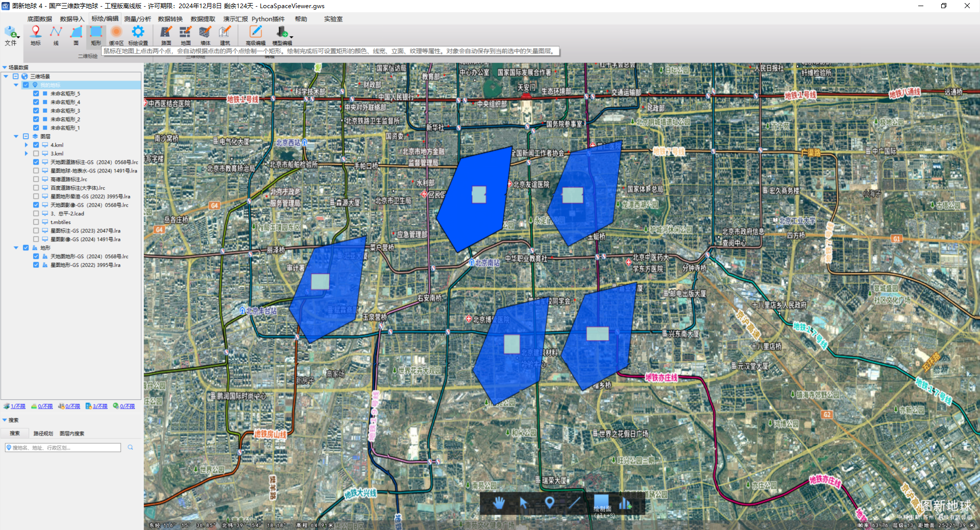This screenshot has height=530, width=980.
Task: Activate the 矩形 rectangle tool
Action: tap(96, 35)
